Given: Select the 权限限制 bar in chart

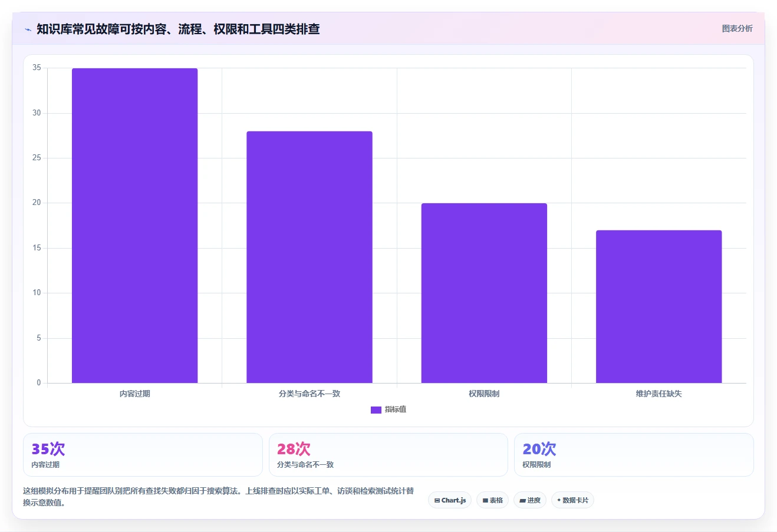Looking at the screenshot, I should (x=484, y=293).
